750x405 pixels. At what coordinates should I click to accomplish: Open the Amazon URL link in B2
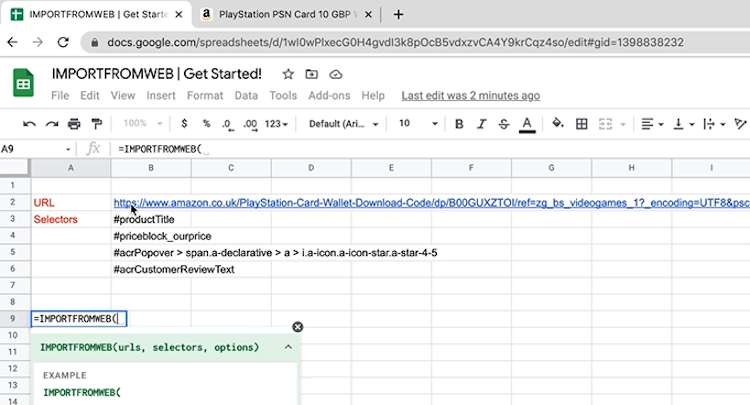431,203
